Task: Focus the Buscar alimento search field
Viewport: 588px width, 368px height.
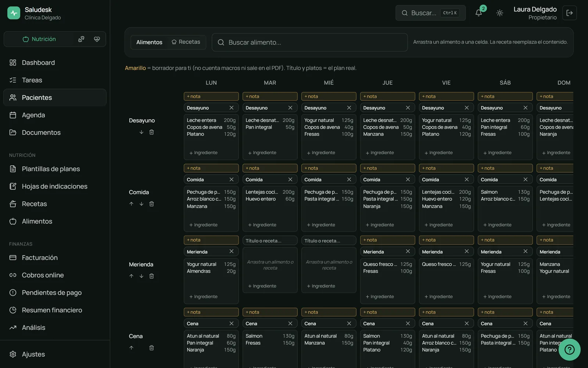Action: point(310,42)
